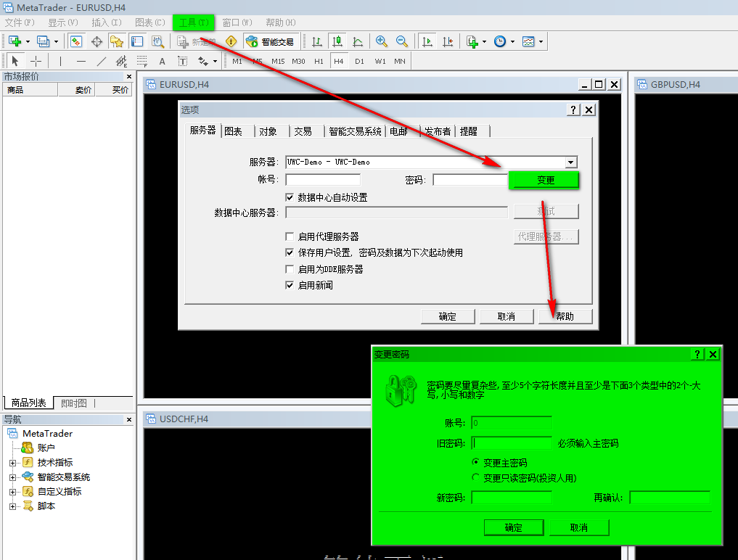Click the periods clock icon on the toolbar

click(x=501, y=41)
